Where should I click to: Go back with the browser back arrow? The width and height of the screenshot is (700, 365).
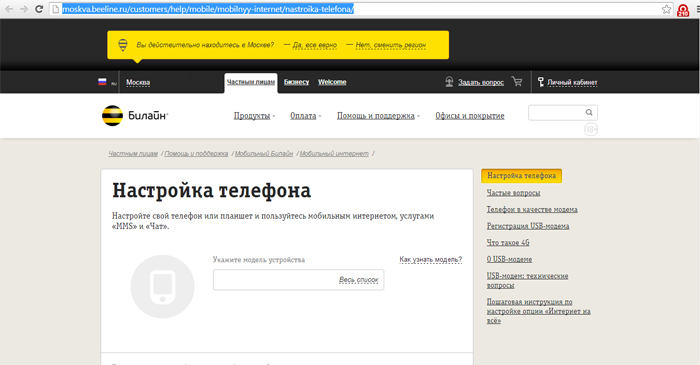[x=9, y=9]
